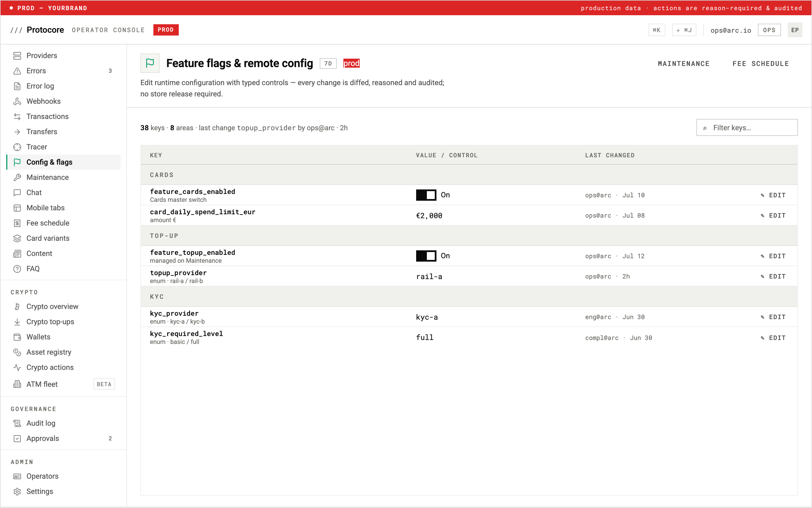Click the OPS role badge
The width and height of the screenshot is (812, 508).
[769, 30]
